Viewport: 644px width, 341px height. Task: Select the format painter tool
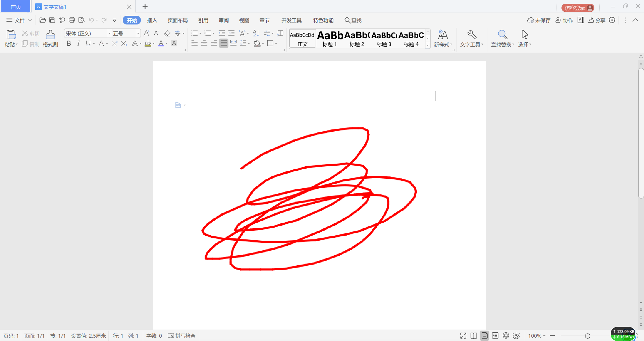coord(50,38)
